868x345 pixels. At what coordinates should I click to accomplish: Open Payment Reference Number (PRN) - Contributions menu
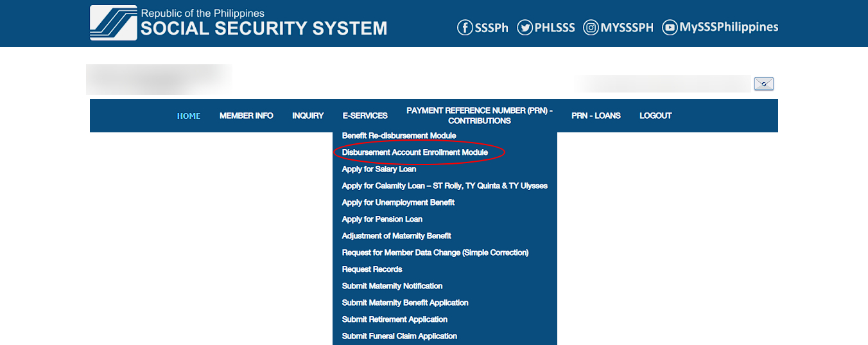(480, 116)
